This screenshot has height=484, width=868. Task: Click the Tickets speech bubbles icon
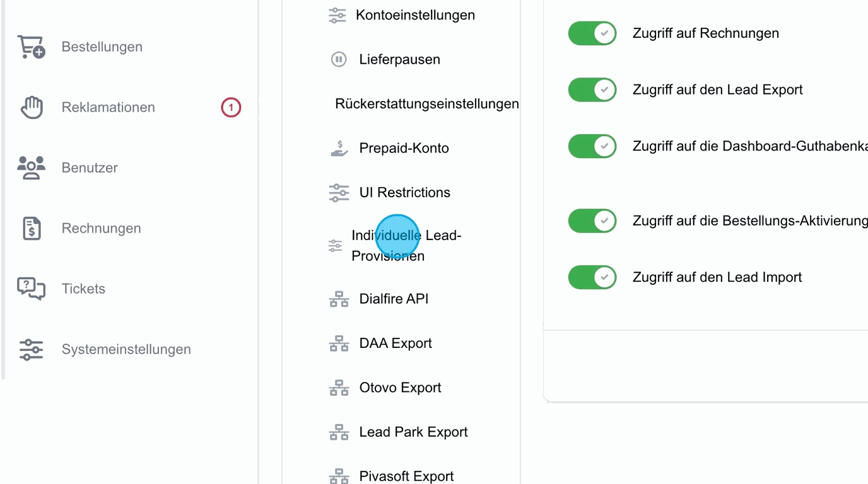pyautogui.click(x=31, y=289)
